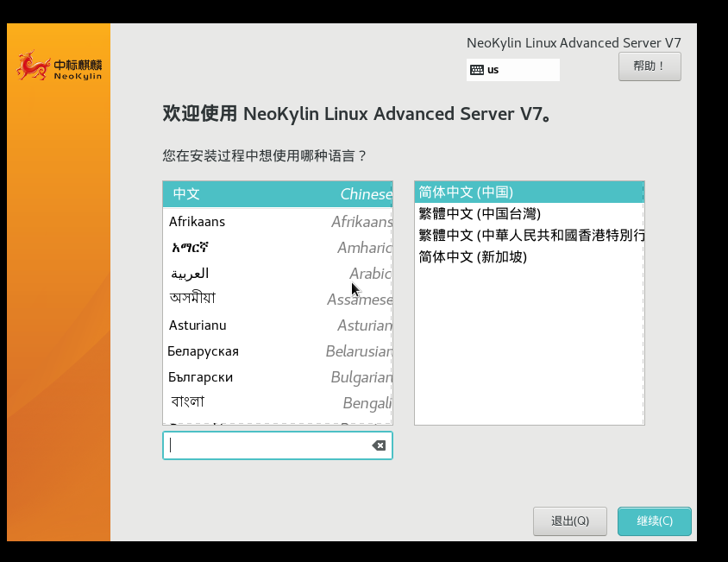Select the Amharic language row

[278, 248]
